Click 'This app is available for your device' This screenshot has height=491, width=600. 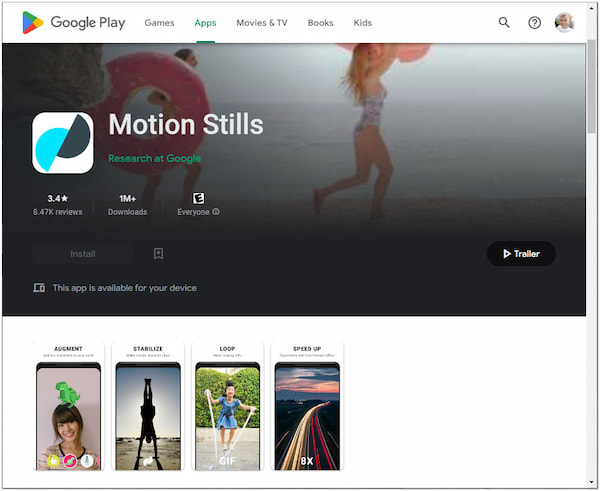(125, 288)
